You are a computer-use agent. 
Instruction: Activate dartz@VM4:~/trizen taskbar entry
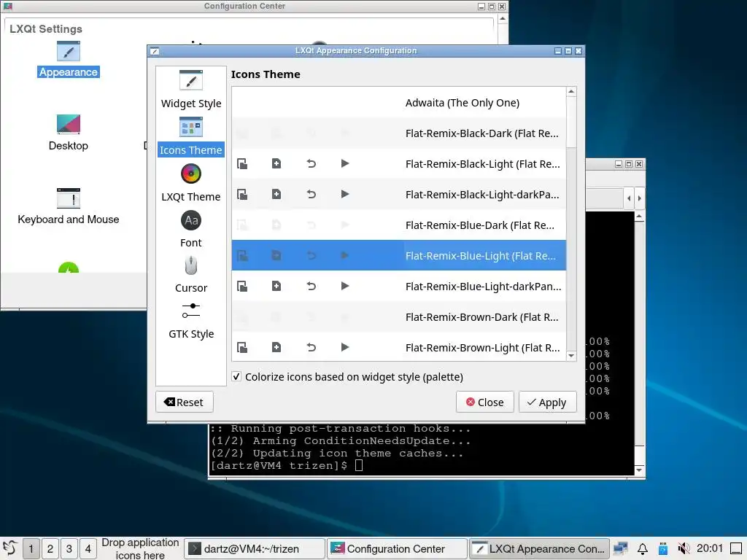(255, 548)
